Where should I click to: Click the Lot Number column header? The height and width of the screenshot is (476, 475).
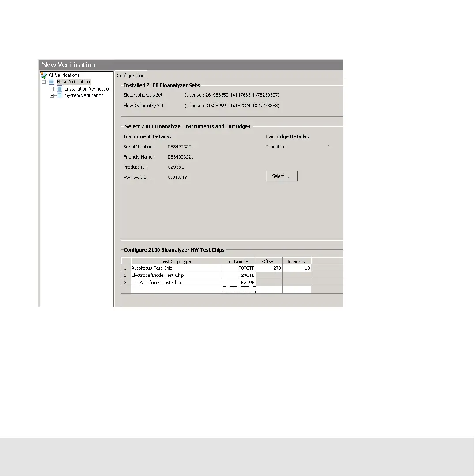click(238, 261)
